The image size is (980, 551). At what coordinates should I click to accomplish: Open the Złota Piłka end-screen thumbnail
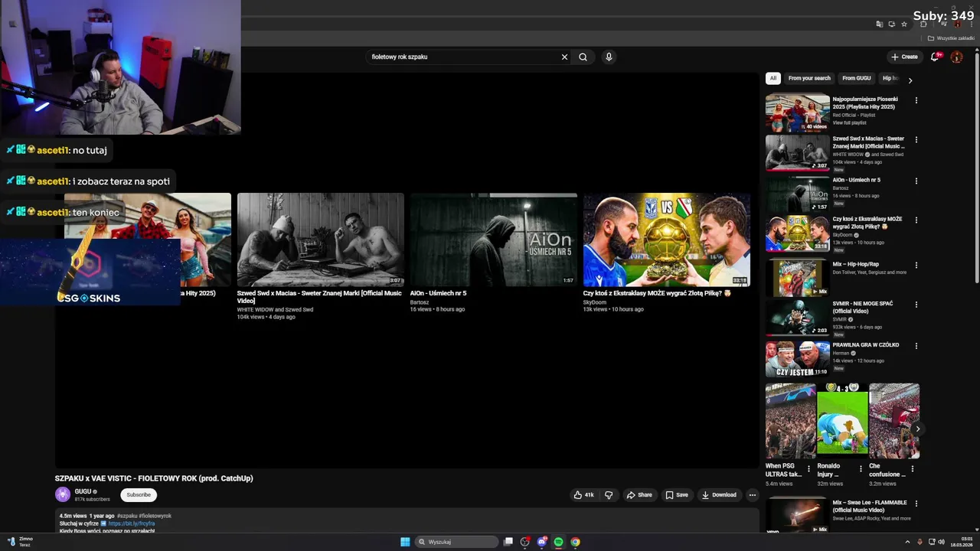click(x=666, y=240)
